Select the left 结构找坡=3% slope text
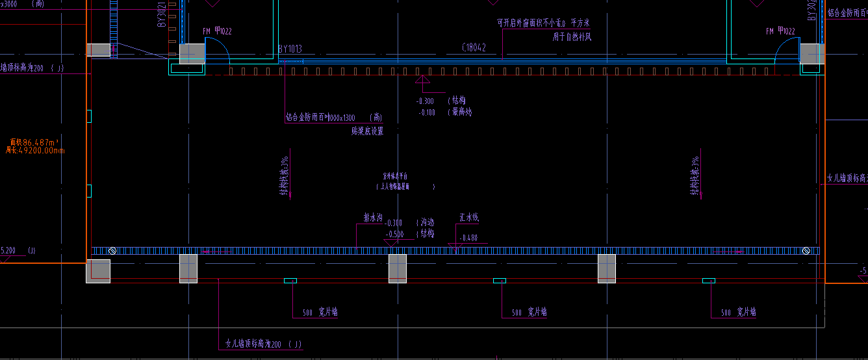This screenshot has width=868, height=360. click(x=285, y=175)
